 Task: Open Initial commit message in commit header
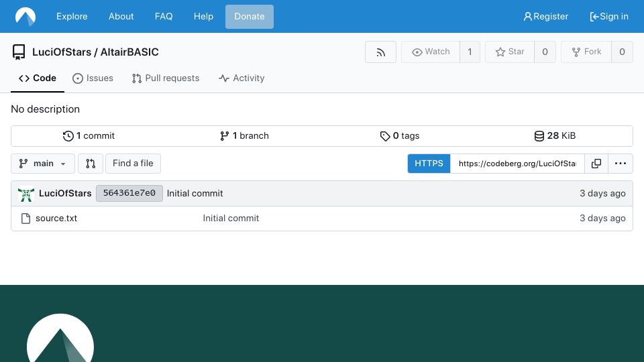(x=195, y=193)
